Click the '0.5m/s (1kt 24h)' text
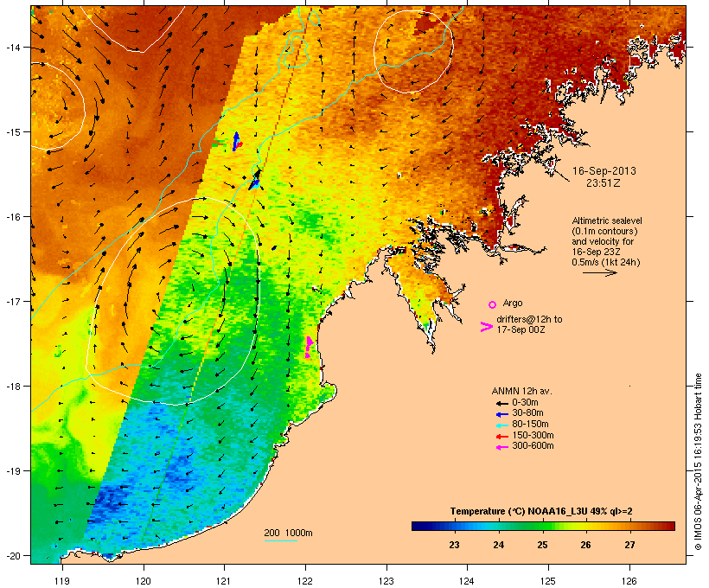709x588 pixels. (x=606, y=262)
